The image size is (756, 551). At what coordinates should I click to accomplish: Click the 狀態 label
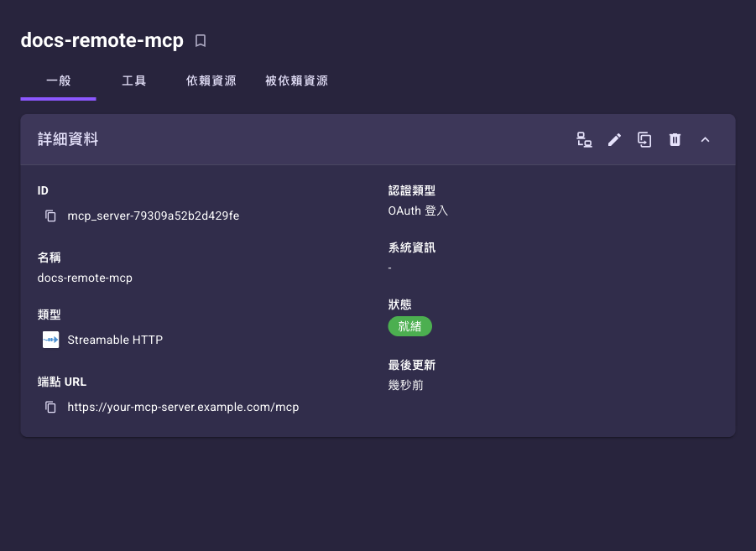[x=399, y=304]
